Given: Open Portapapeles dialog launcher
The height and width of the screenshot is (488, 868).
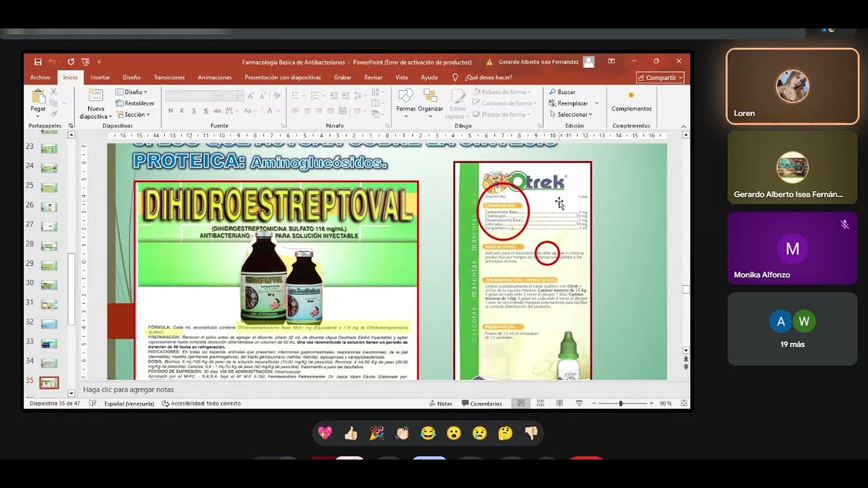Looking at the screenshot, I should (71, 126).
